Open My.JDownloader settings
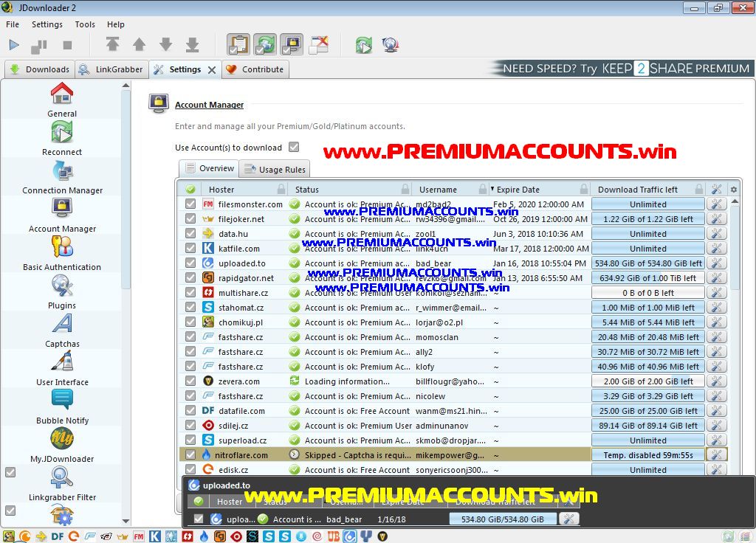The image size is (756, 543). pos(62,446)
